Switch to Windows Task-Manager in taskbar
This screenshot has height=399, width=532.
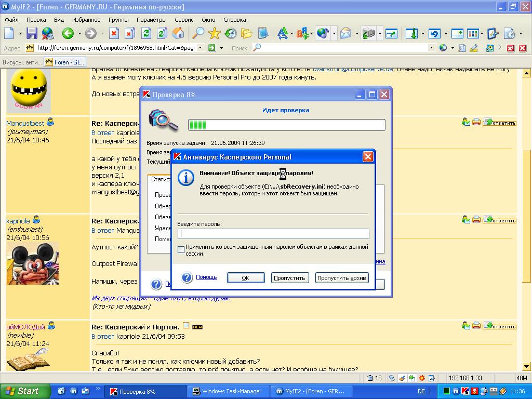228,391
